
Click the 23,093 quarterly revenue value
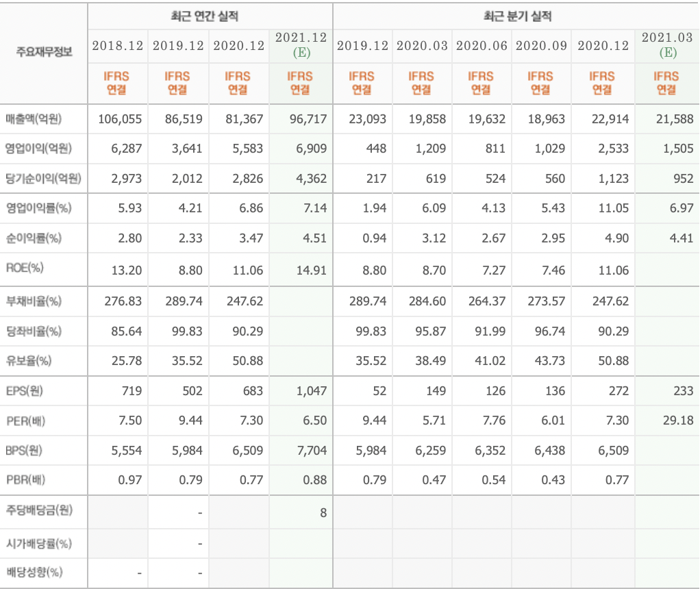pyautogui.click(x=367, y=119)
